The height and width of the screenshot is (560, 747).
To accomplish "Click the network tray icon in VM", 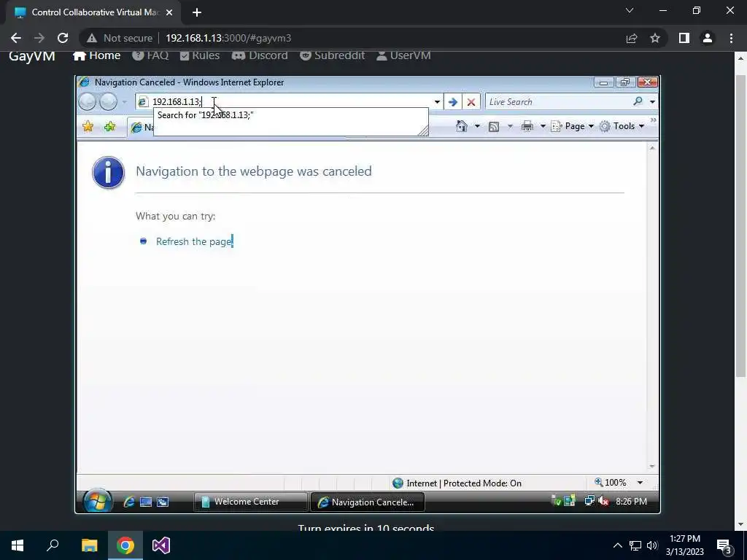I will (589, 501).
